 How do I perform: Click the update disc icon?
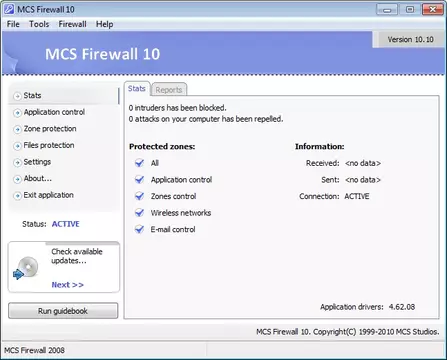pos(26,268)
